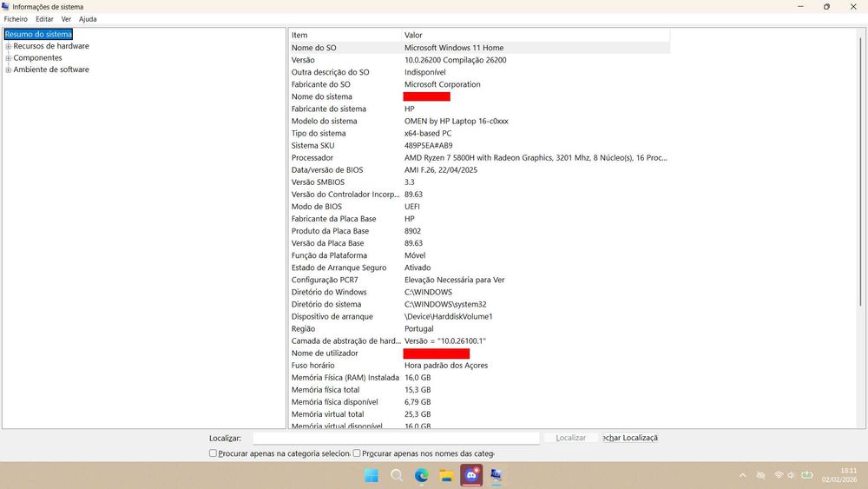Click the Portugal region value
This screenshot has height=489, width=868.
(419, 328)
